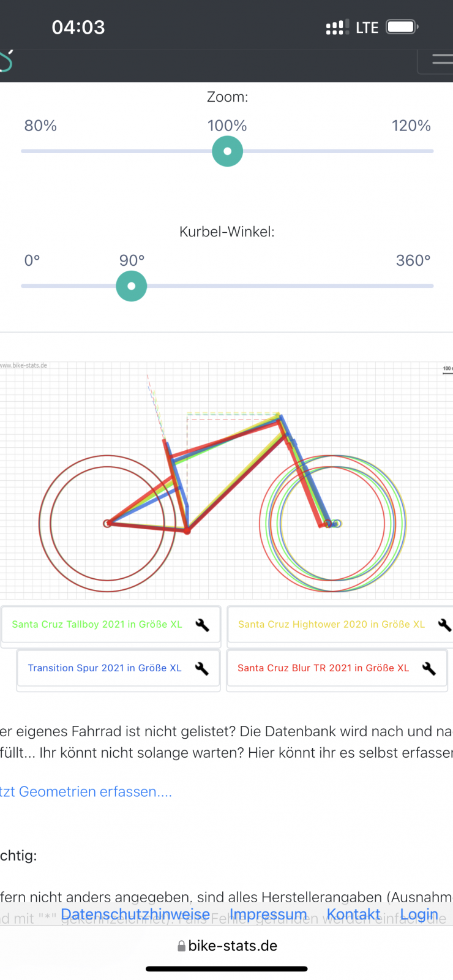The height and width of the screenshot is (980, 453).
Task: Tap the LTE signal indicator
Action: (x=367, y=28)
